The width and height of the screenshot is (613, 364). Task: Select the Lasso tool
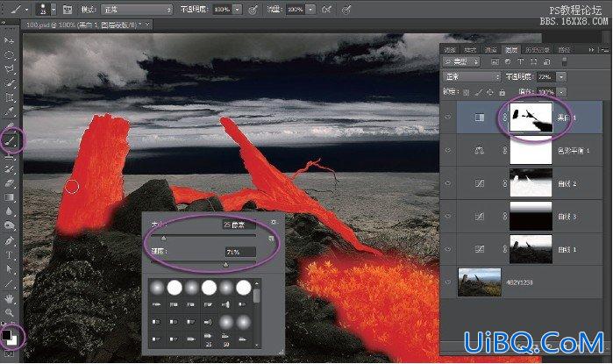pos(9,68)
